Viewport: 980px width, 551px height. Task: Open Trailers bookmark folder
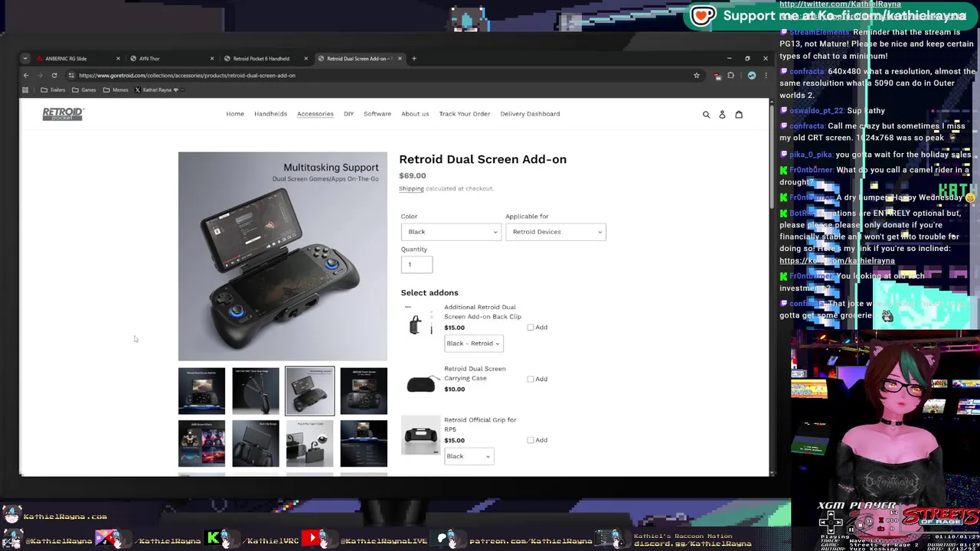pos(53,90)
